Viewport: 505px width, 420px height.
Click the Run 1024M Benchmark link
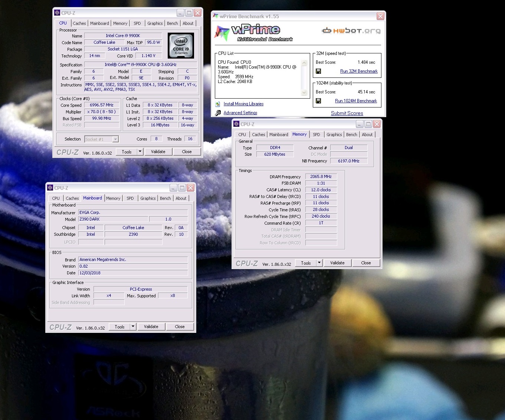(356, 101)
